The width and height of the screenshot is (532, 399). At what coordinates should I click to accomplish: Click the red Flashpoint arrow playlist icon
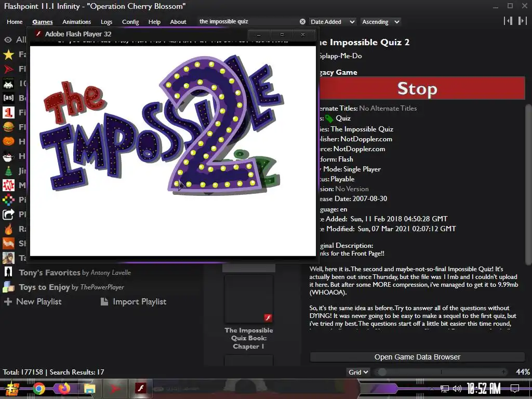[x=8, y=69]
